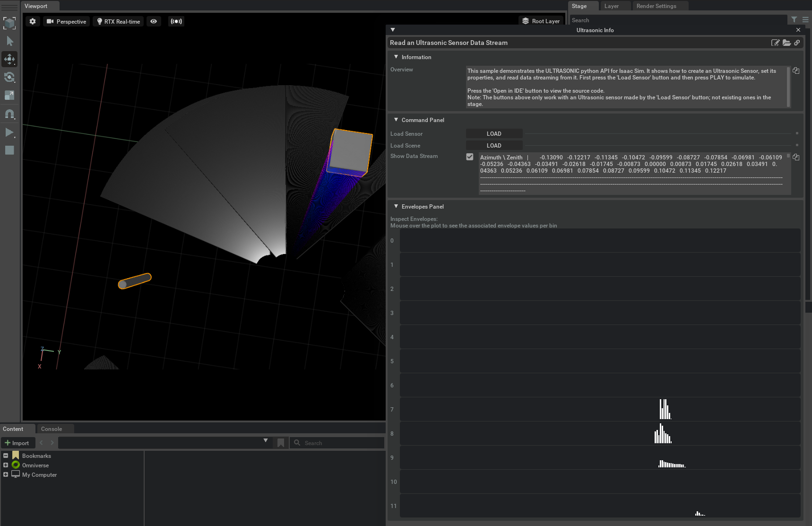812x526 pixels.
Task: Go back in Content browser
Action: click(41, 443)
